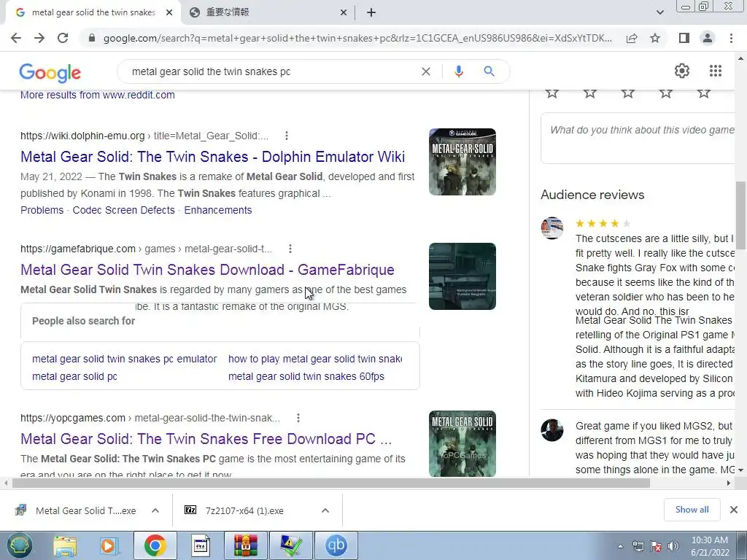Open Dolphin wiki Twin Snakes cover thumbnail
Screen dimensions: 747x560
pos(462,162)
